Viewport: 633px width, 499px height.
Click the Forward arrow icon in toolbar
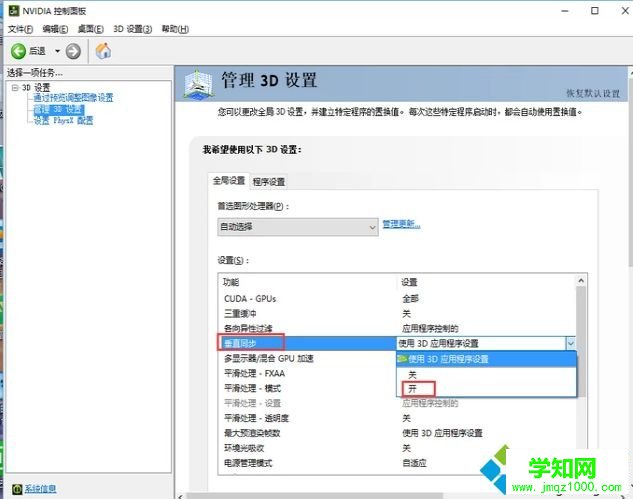click(x=73, y=51)
